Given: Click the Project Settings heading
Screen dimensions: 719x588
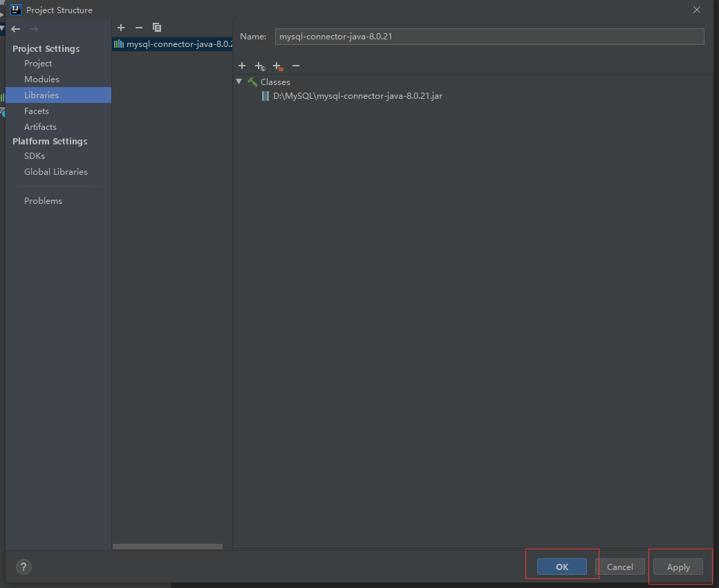Looking at the screenshot, I should click(x=46, y=48).
